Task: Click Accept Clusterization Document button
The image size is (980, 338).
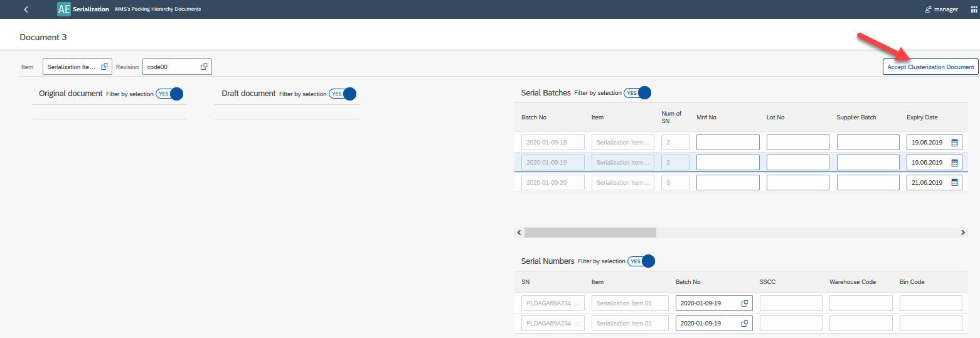Action: [930, 67]
